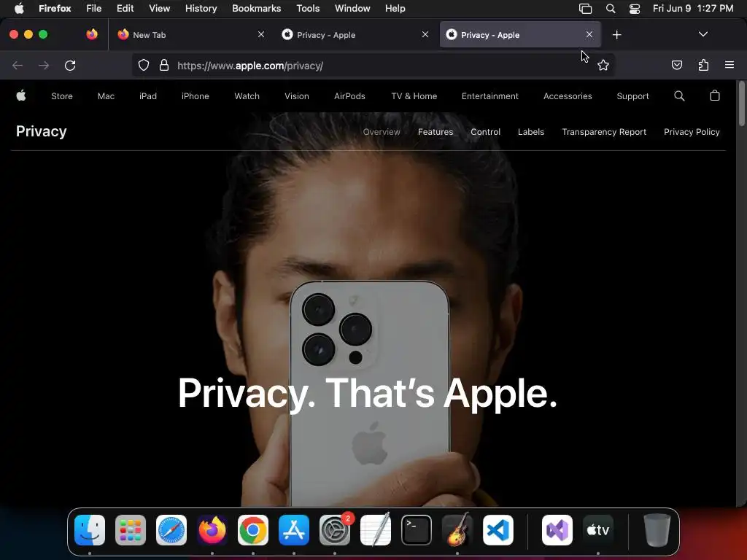Click the forward navigation arrow
The height and width of the screenshot is (560, 747).
click(x=44, y=65)
